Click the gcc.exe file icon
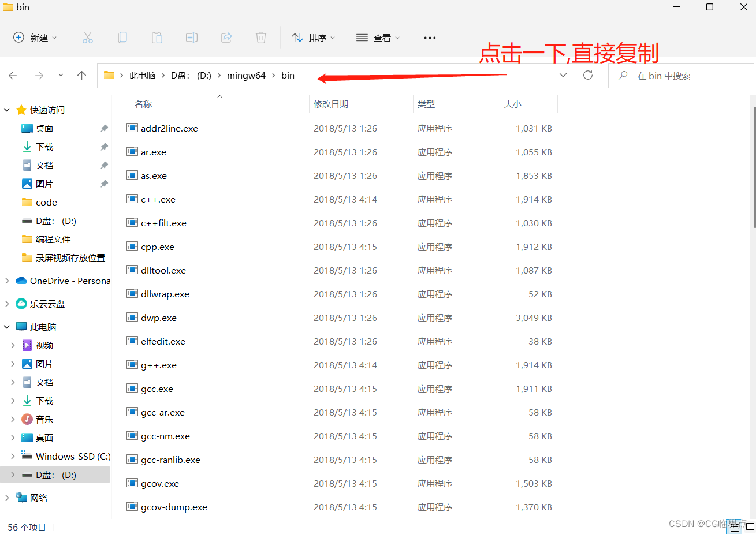 click(132, 389)
